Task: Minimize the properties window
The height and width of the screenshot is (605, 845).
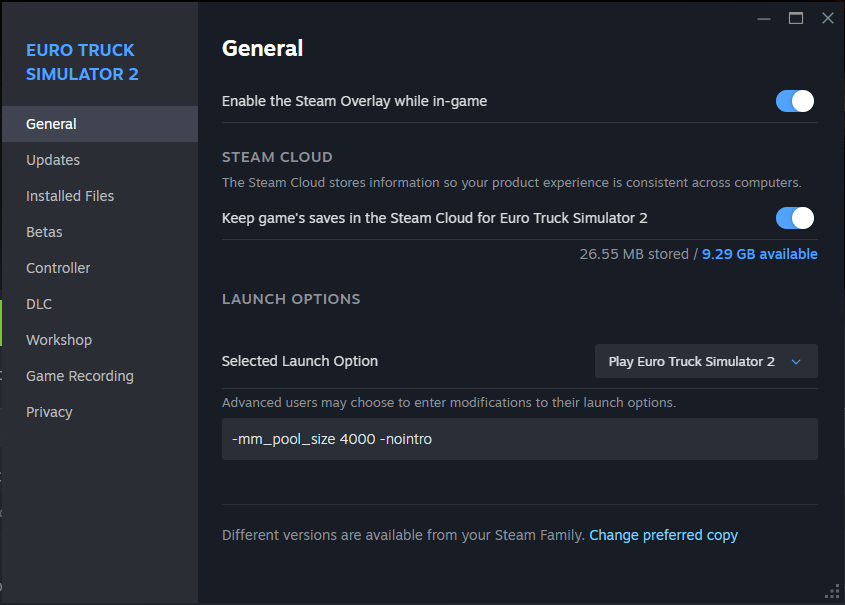Action: (765, 18)
